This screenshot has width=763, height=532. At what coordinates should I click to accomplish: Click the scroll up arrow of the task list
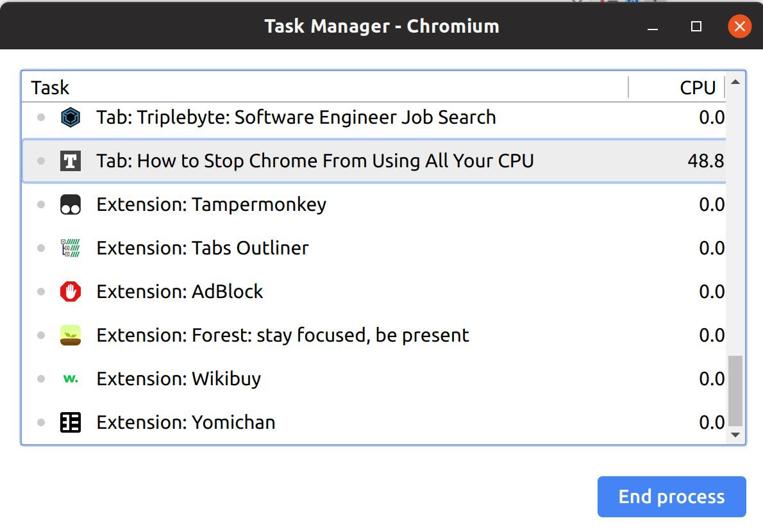(x=735, y=82)
